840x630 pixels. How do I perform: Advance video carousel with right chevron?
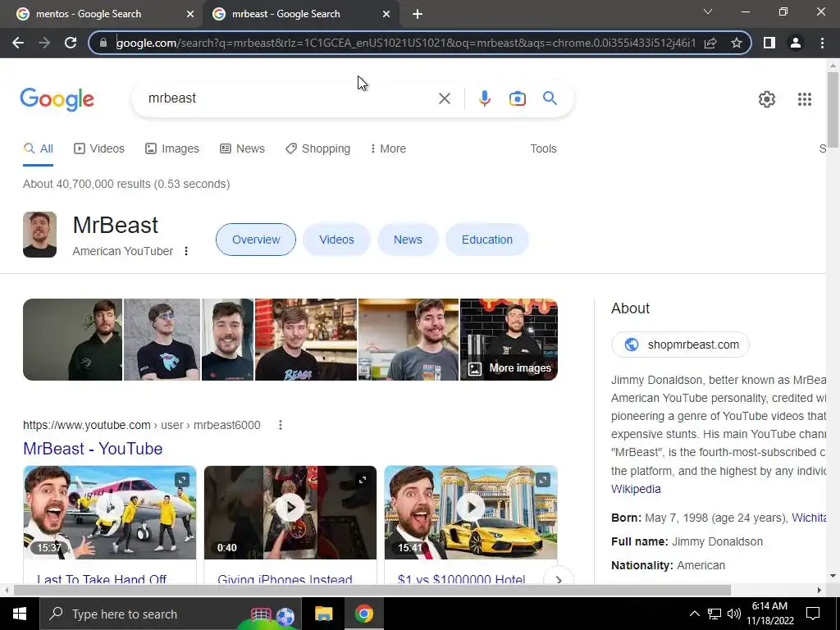pyautogui.click(x=559, y=580)
